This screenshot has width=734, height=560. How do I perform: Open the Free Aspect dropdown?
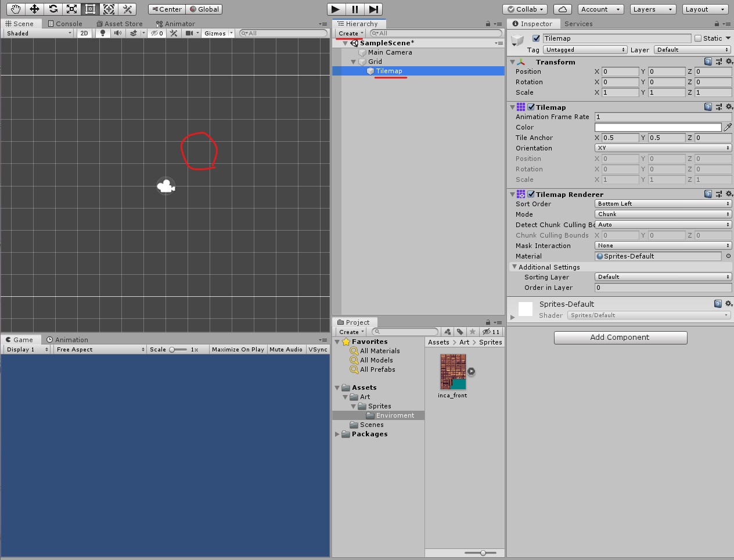(100, 349)
